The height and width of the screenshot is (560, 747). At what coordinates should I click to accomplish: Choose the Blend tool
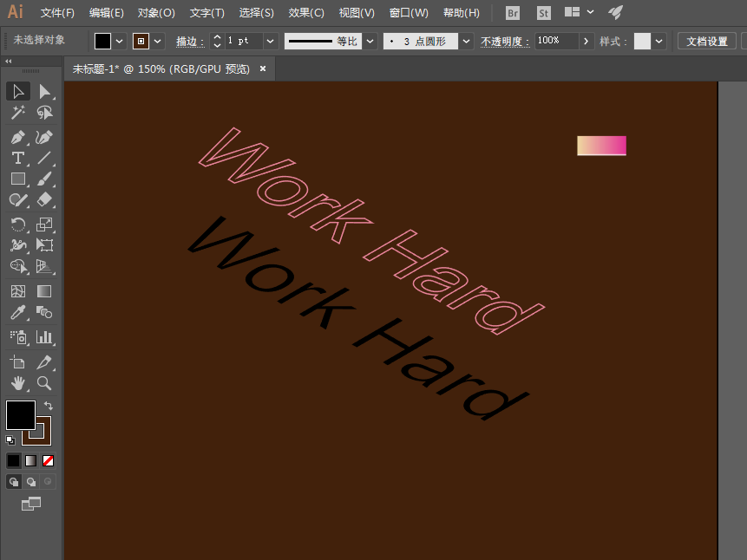point(44,312)
